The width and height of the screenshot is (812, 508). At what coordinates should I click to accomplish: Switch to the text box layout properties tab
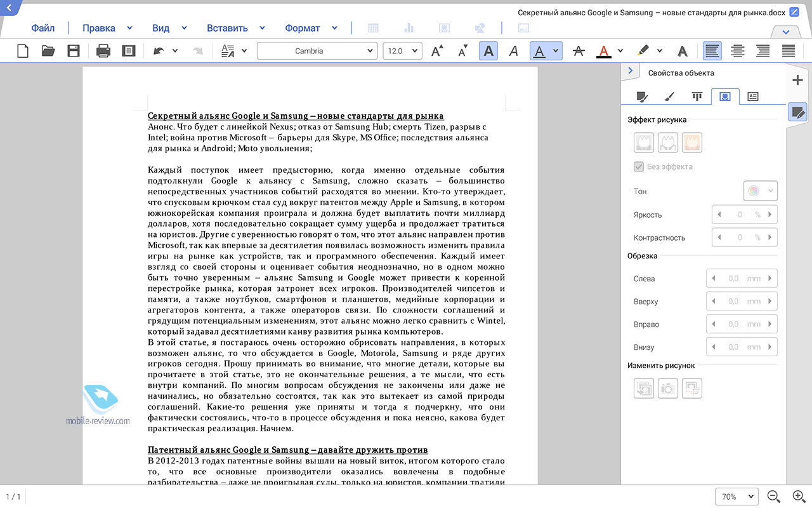pyautogui.click(x=752, y=97)
